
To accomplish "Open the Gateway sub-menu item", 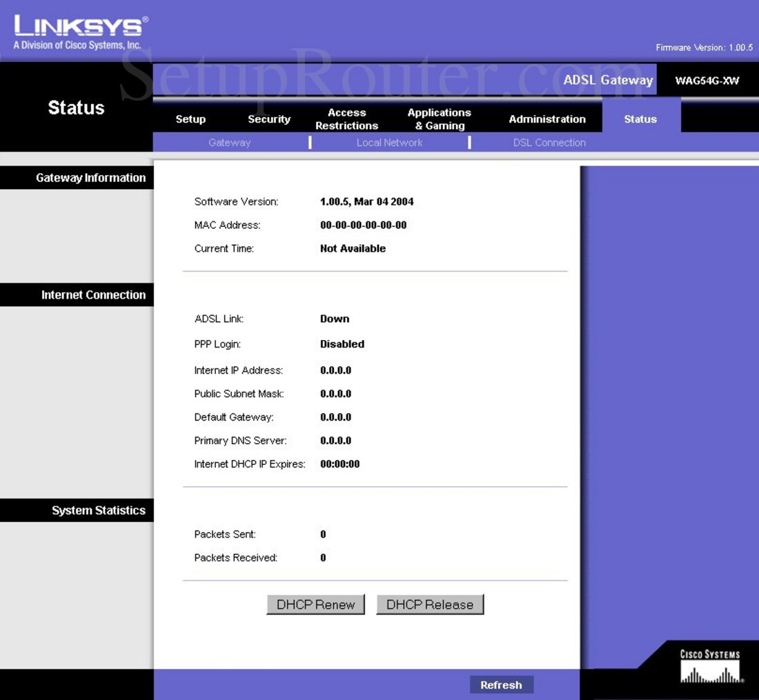I will (229, 142).
